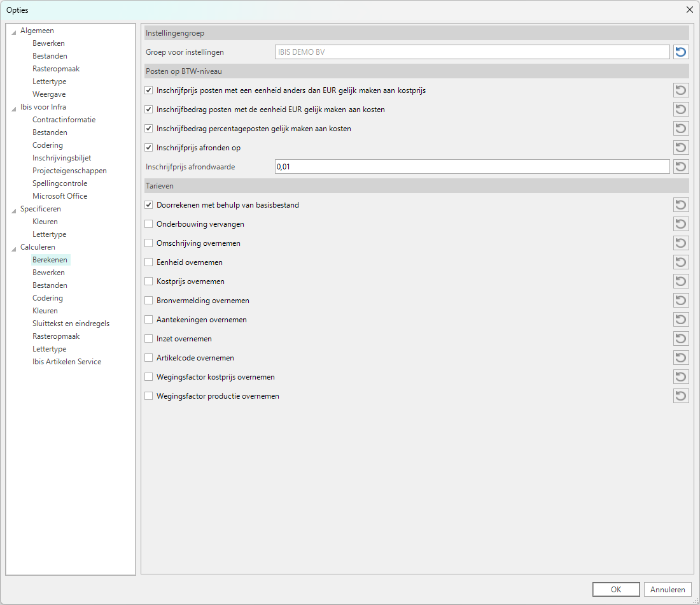
Task: Tick the Eenheid overnemen checkbox
Action: tap(149, 262)
